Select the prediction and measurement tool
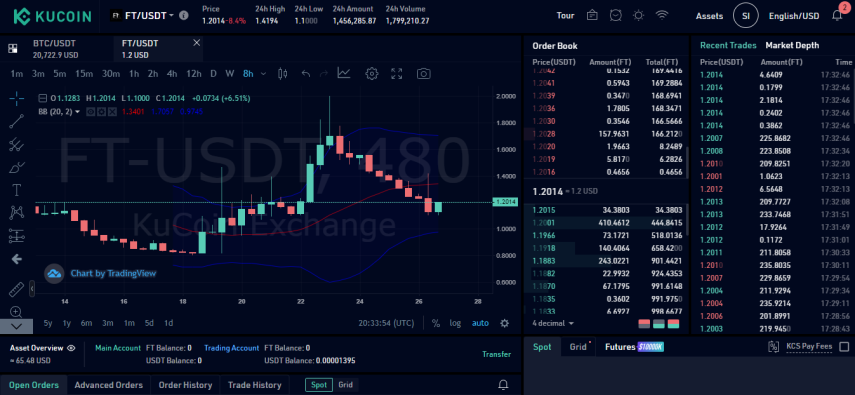This screenshot has width=855, height=395. [17, 236]
